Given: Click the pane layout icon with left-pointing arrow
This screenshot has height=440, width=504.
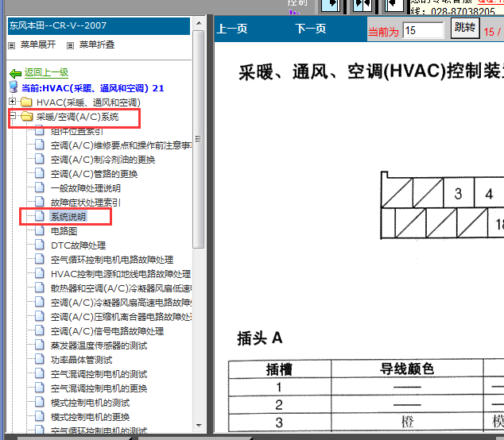Looking at the screenshot, I should (394, 5).
